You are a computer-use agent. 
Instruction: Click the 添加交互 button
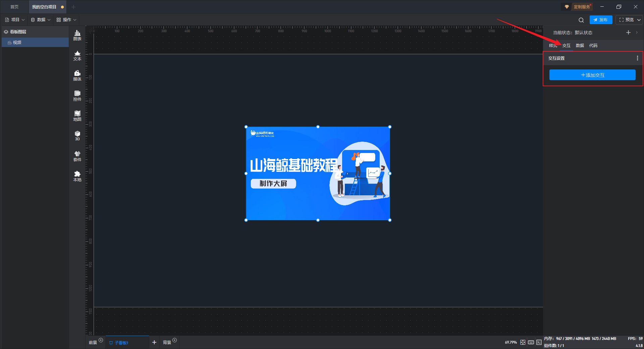[592, 75]
